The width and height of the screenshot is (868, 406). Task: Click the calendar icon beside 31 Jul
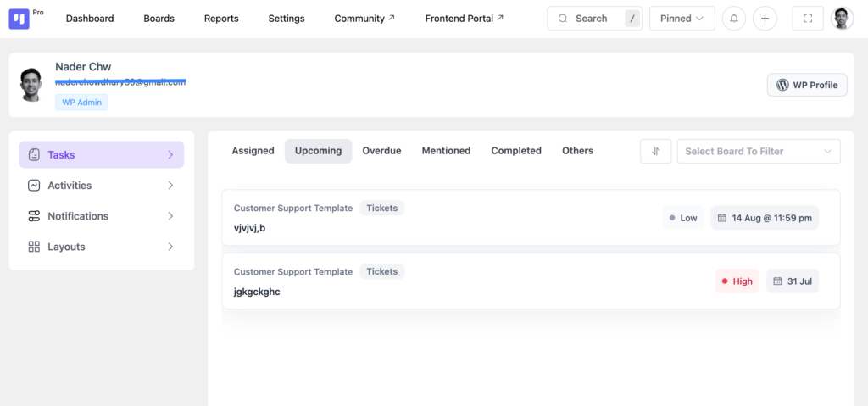coord(777,281)
